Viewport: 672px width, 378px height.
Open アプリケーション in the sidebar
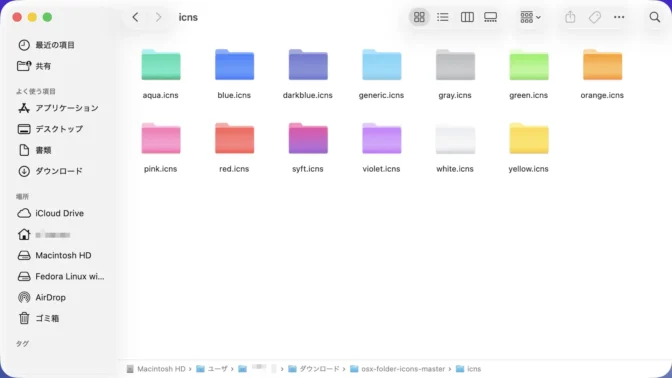pyautogui.click(x=58, y=108)
